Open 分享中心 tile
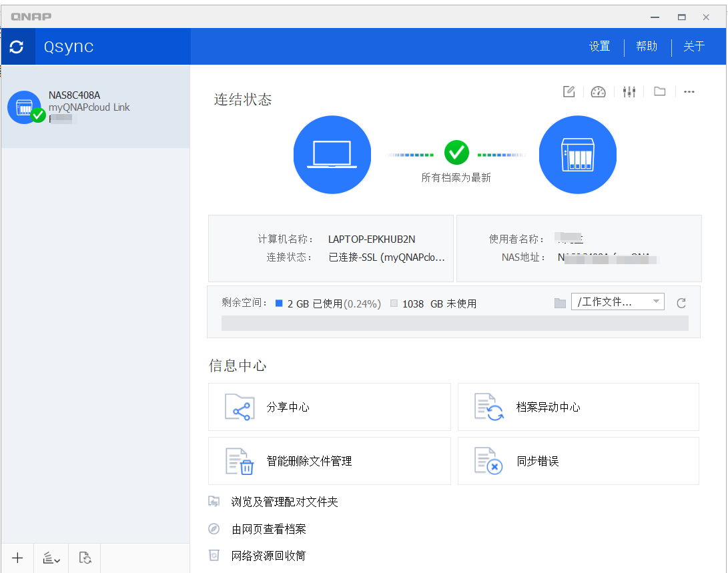 point(330,407)
